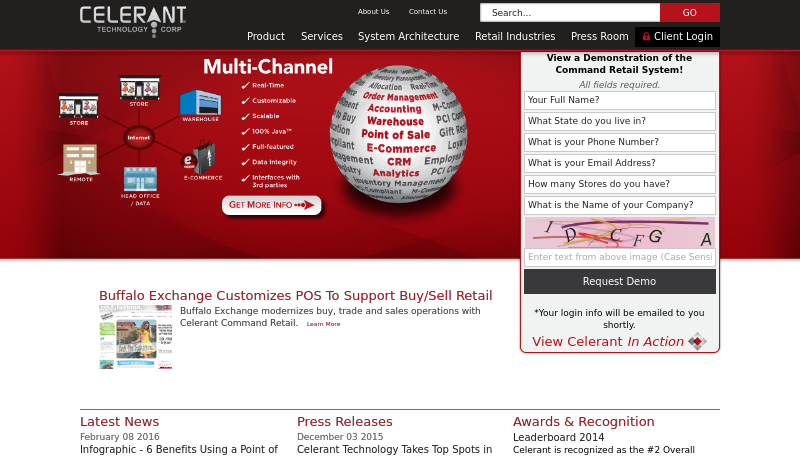Click the Your Full Name field

619,100
